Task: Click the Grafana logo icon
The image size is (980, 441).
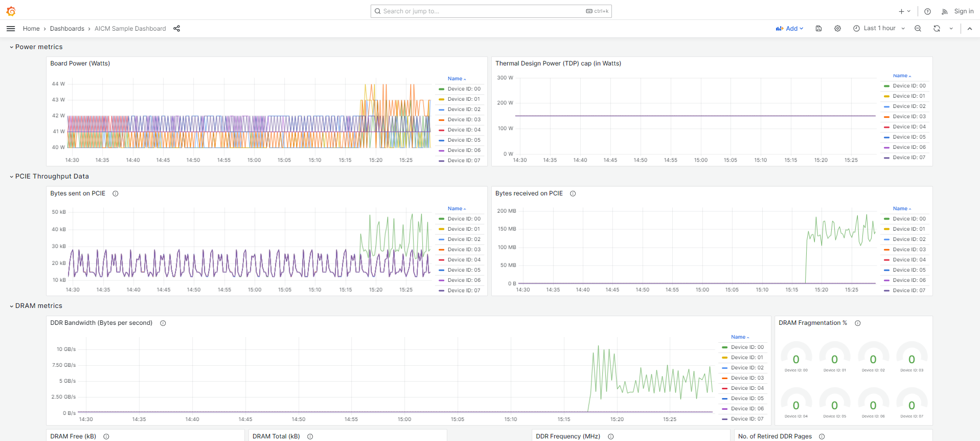Action: click(11, 11)
